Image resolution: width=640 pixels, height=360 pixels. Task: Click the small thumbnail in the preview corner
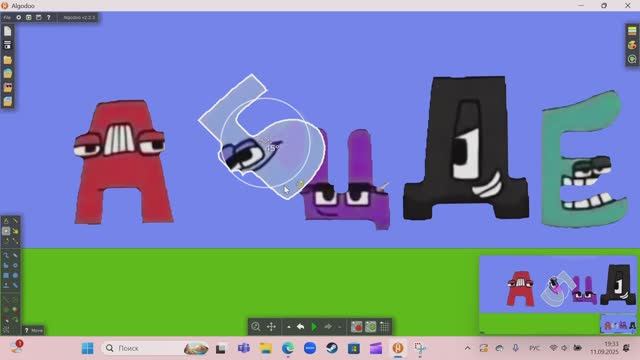point(618,324)
